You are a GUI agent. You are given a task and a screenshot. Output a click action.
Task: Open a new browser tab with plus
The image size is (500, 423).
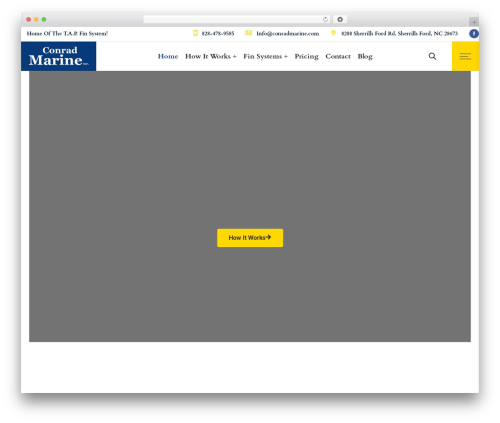pos(474,22)
